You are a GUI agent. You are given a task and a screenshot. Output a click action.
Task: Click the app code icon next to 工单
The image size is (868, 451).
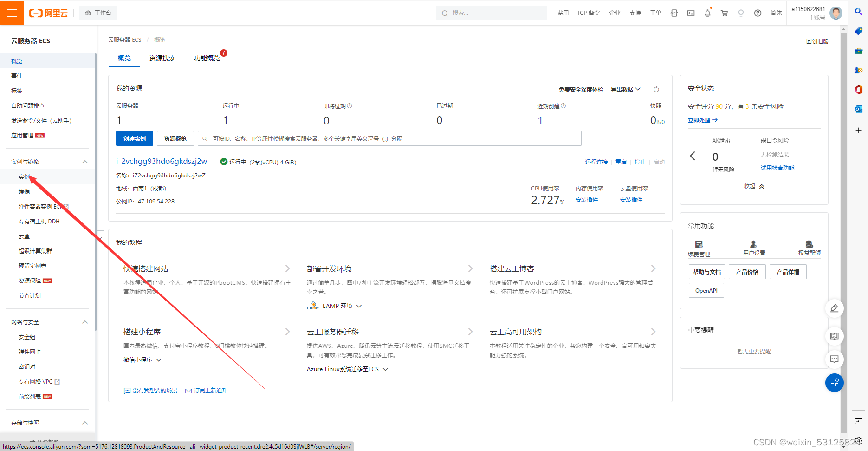(674, 13)
